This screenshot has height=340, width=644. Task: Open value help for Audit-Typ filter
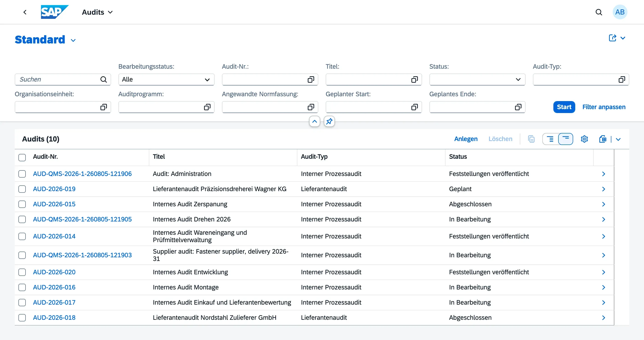pyautogui.click(x=622, y=79)
